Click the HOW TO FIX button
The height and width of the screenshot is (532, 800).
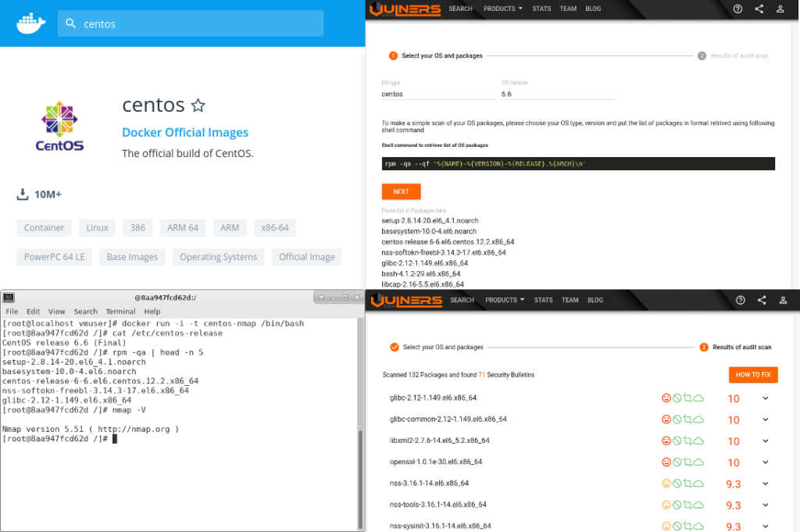coord(753,374)
